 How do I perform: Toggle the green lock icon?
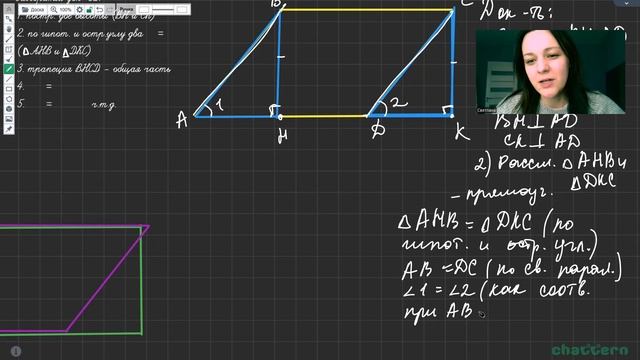(89, 9)
